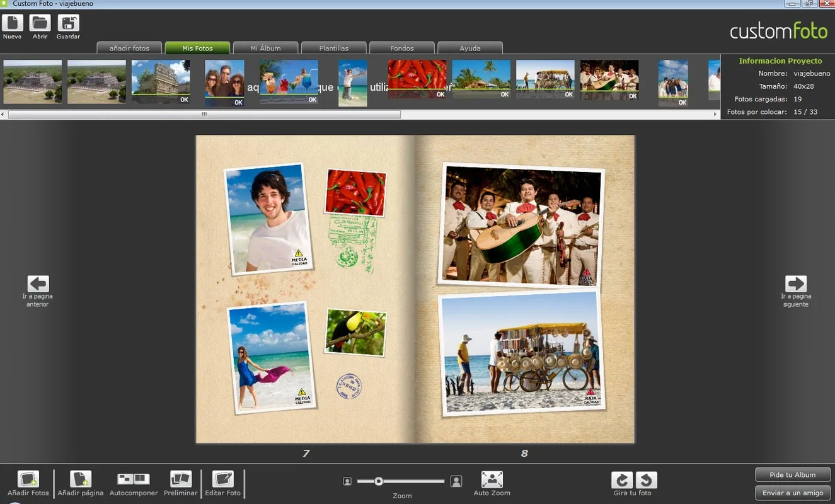Click page number 8 label
Screen dimensions: 835x504
[524, 453]
